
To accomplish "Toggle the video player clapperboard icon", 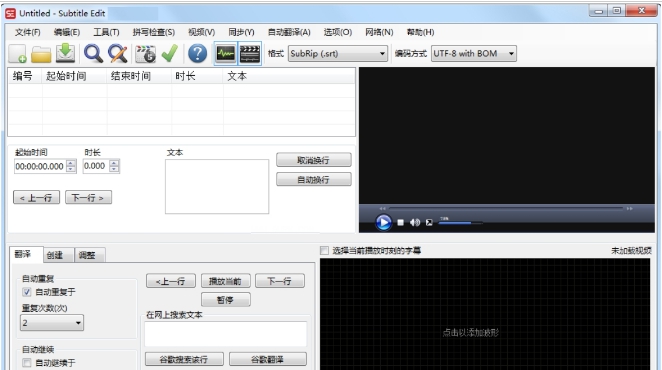I will pos(250,54).
